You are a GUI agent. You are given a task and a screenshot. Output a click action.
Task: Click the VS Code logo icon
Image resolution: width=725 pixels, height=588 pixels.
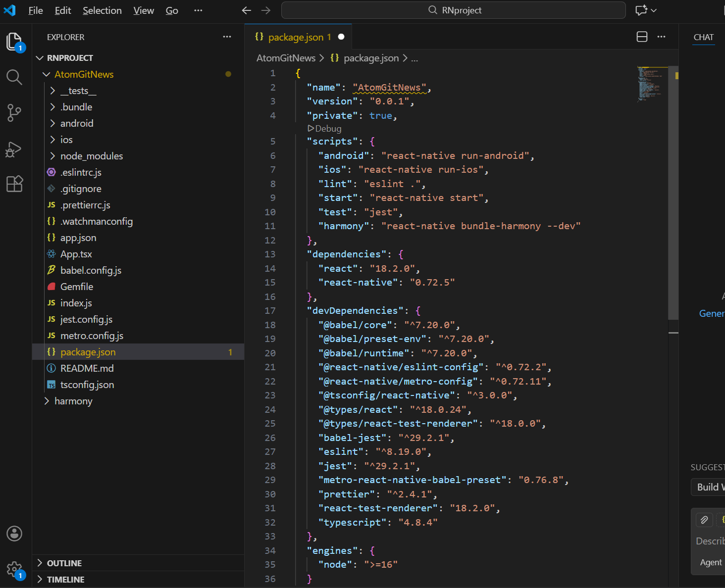(9, 10)
